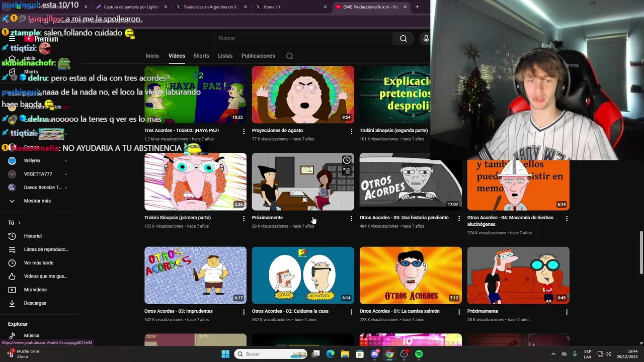Open title Otros Acordes - 01: La camisa salmón

(399, 311)
